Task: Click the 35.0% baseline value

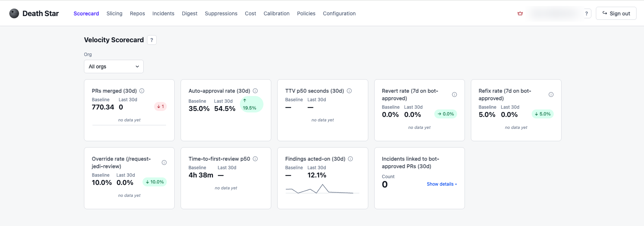Action: click(199, 109)
